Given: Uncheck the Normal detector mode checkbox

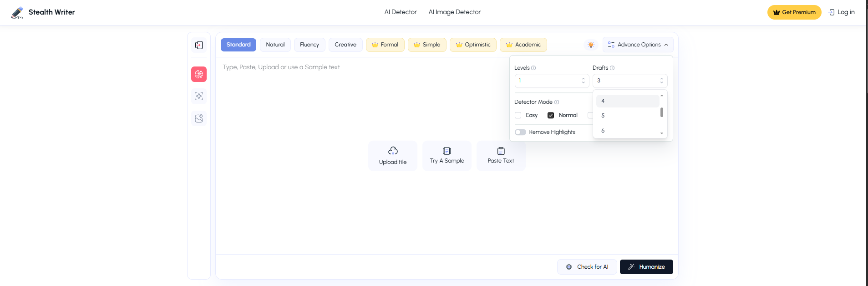Looking at the screenshot, I should click(551, 115).
